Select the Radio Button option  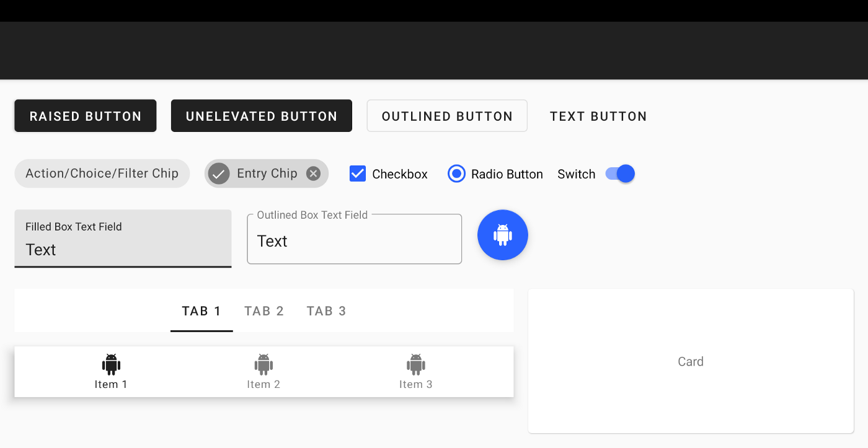point(456,173)
